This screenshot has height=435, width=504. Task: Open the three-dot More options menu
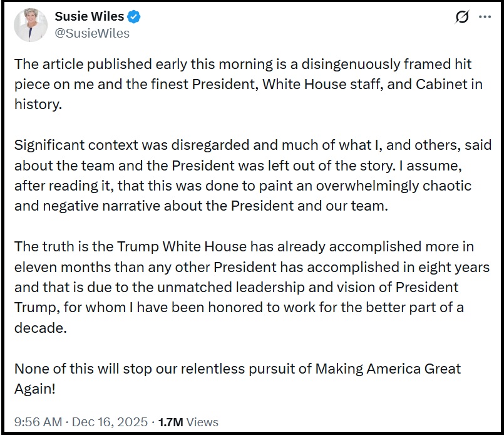coord(485,18)
